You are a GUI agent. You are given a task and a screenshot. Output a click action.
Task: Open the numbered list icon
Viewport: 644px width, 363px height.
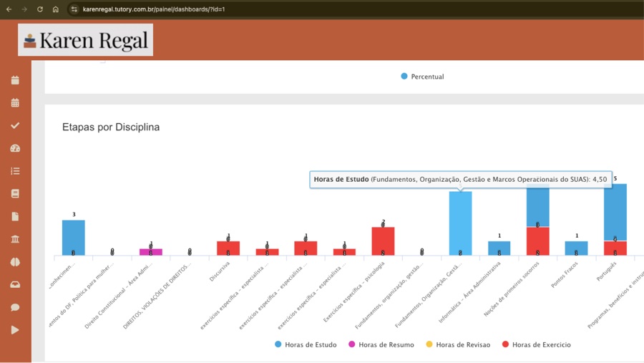(x=15, y=171)
